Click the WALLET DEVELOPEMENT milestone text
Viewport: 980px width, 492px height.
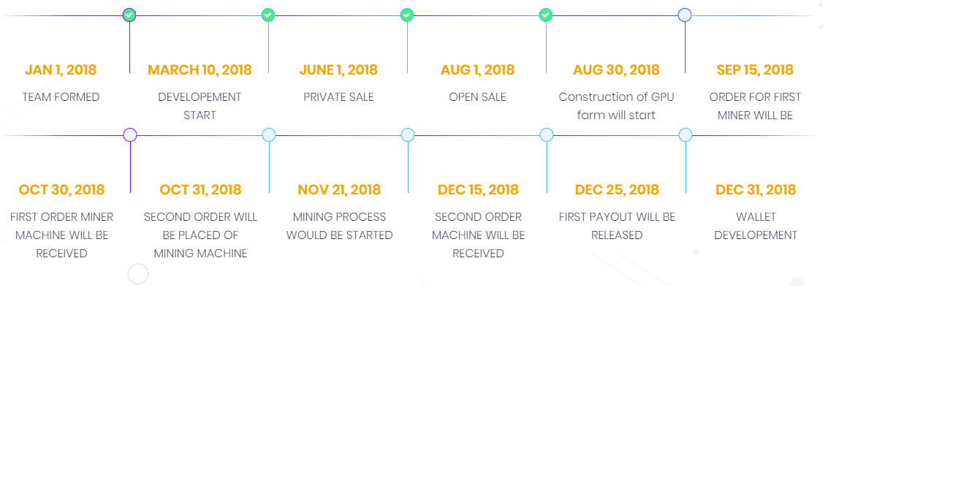click(756, 226)
